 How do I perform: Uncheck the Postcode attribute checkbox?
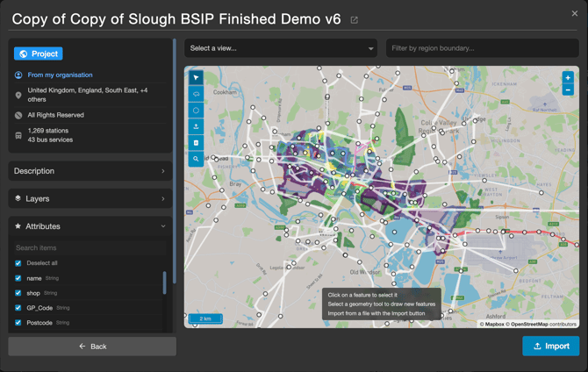[18, 323]
